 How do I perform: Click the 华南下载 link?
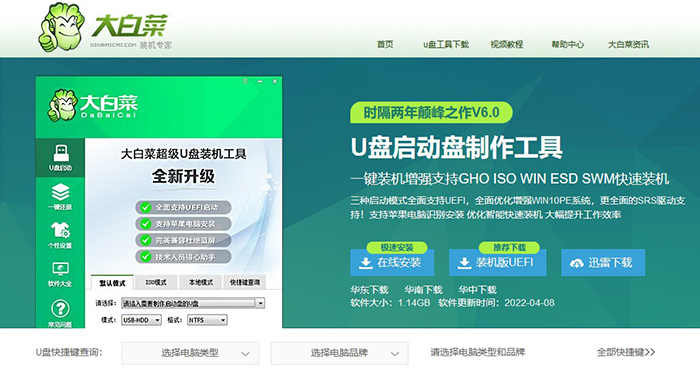(x=423, y=290)
